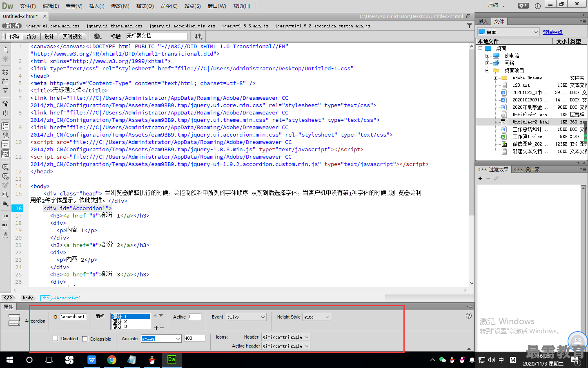
Task: Expand the Adobe Dreamweaver folder node
Action: [x=495, y=78]
